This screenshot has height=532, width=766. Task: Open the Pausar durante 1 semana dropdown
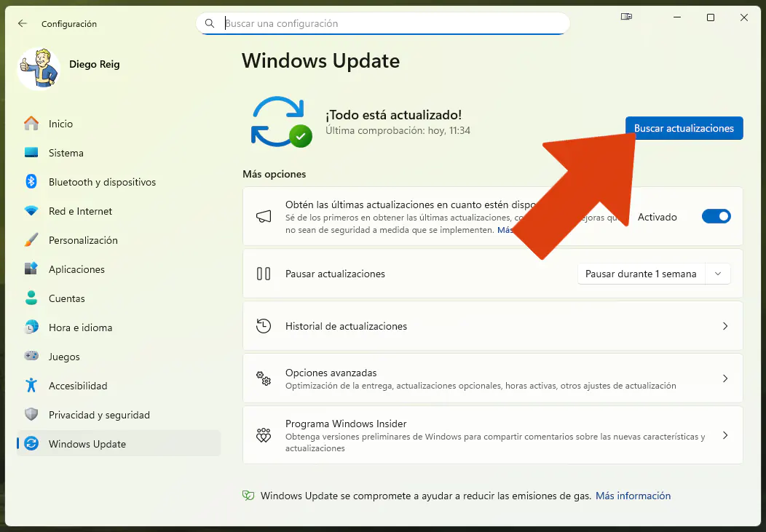pyautogui.click(x=652, y=274)
